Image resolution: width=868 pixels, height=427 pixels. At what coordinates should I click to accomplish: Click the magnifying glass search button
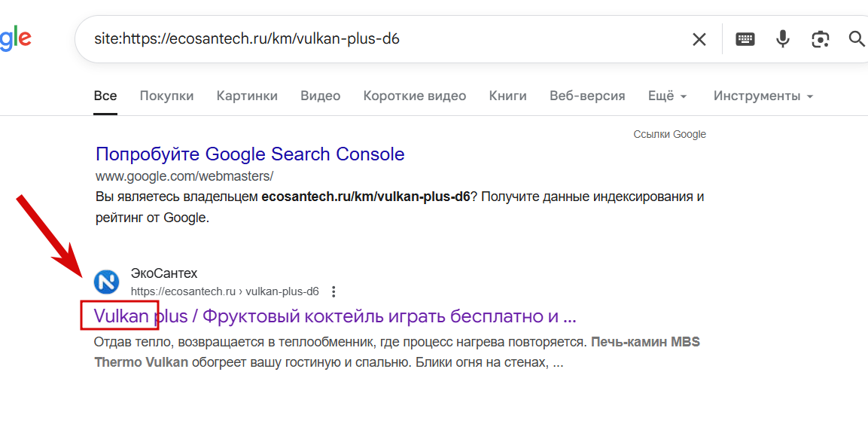click(857, 38)
